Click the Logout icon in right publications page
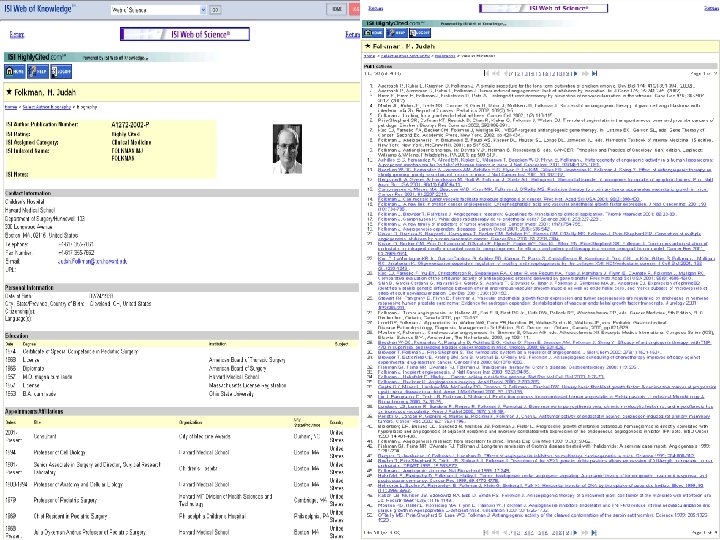 pos(420,33)
